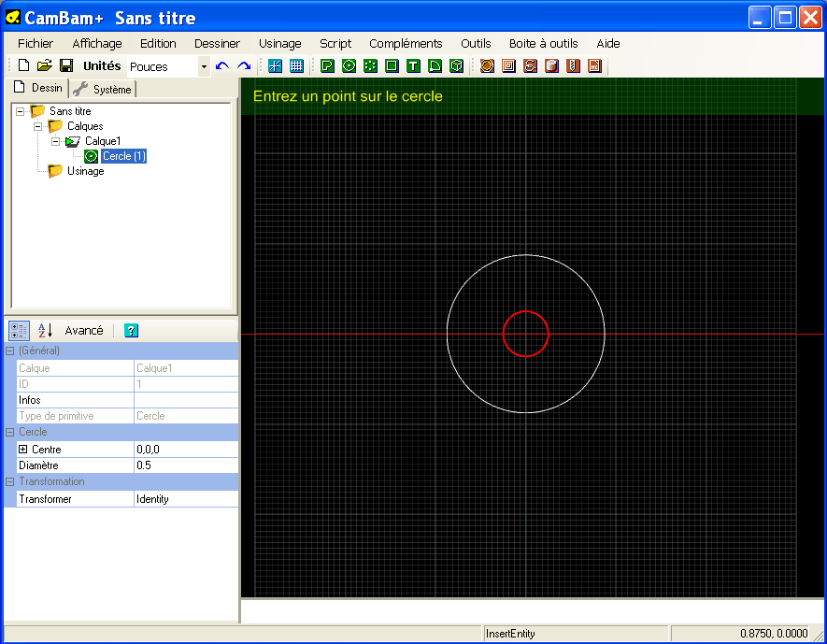
Task: Show properties in categorized view
Action: pyautogui.click(x=19, y=331)
